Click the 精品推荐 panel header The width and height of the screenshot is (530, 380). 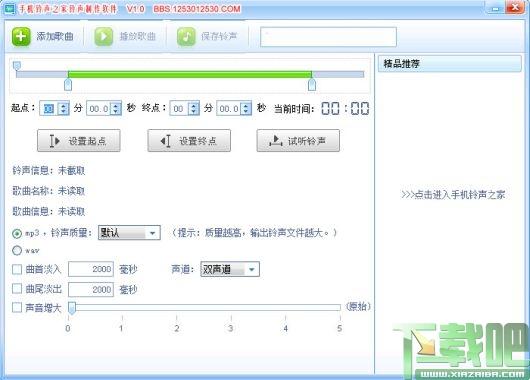pos(449,64)
